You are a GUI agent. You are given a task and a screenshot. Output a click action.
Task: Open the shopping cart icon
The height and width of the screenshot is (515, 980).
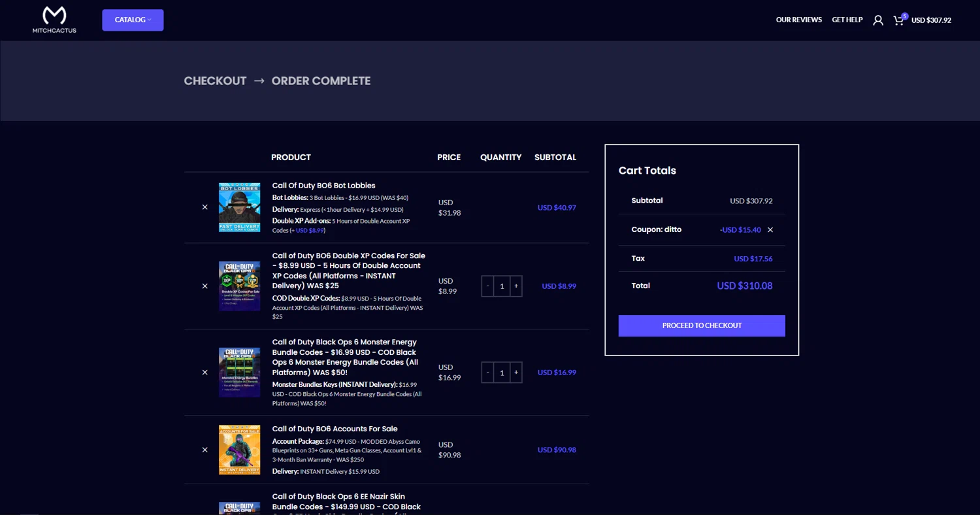tap(899, 20)
